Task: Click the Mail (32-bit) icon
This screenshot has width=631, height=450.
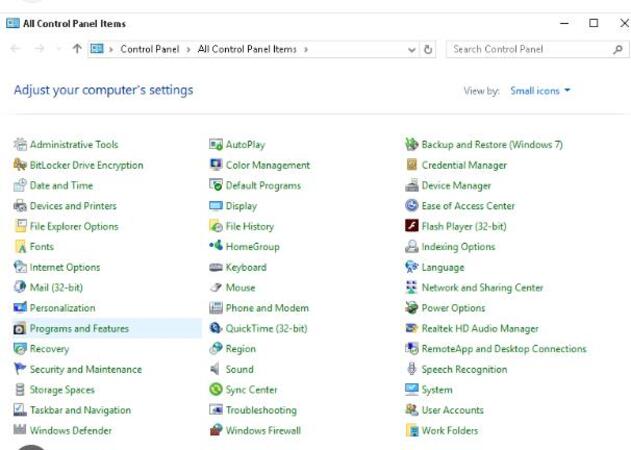Action: coord(20,287)
